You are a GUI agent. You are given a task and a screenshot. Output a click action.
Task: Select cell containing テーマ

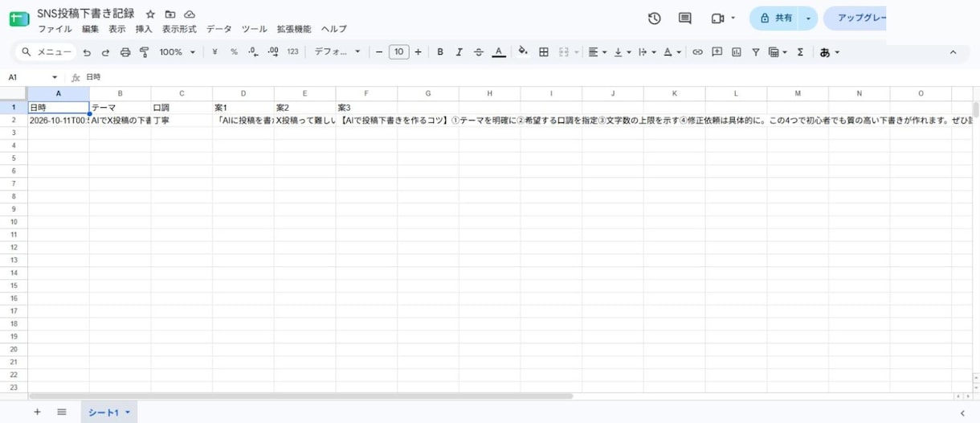(120, 107)
